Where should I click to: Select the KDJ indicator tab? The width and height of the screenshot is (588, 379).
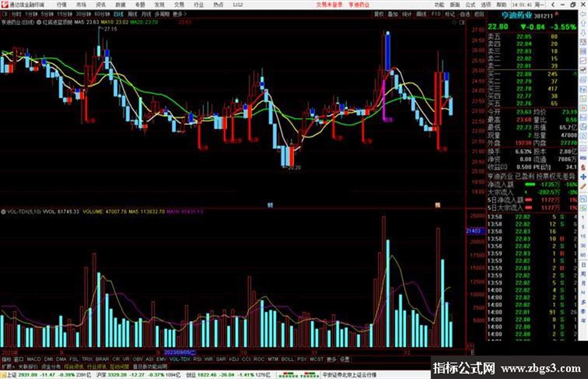click(233, 359)
